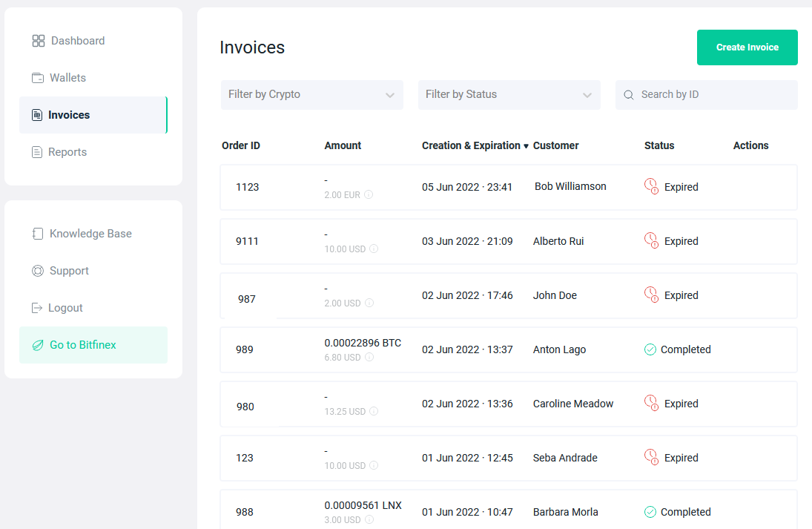812x529 pixels.
Task: Click completed checkmark icon for order 989
Action: tap(650, 349)
